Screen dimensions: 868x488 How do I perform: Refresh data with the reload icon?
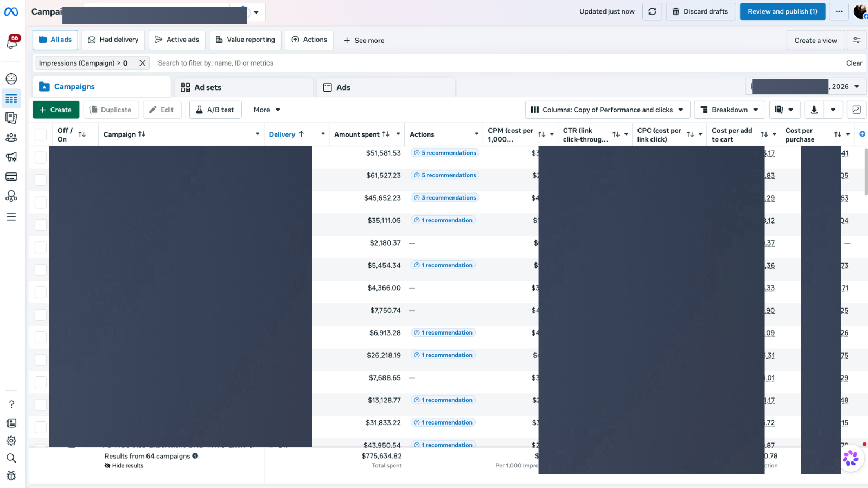point(652,11)
